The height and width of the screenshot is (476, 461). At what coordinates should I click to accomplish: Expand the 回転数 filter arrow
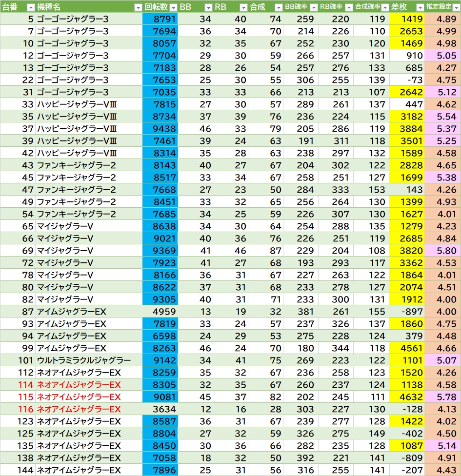(x=173, y=7)
